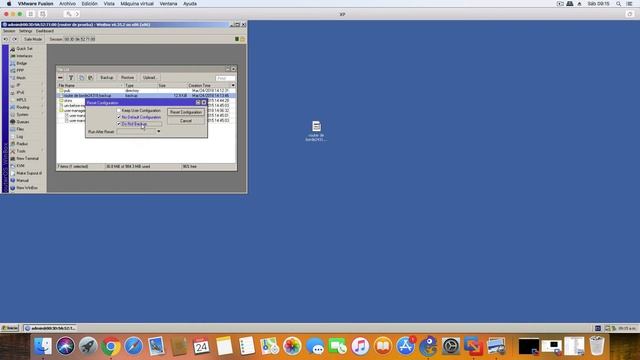Open Interfaces in WinBox sidebar

(24, 56)
